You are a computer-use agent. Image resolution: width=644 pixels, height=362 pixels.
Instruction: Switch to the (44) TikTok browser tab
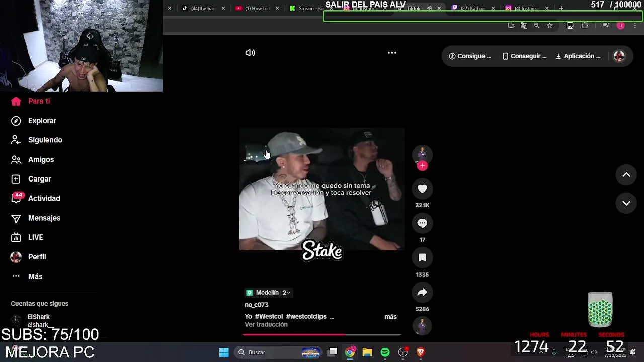[203, 8]
